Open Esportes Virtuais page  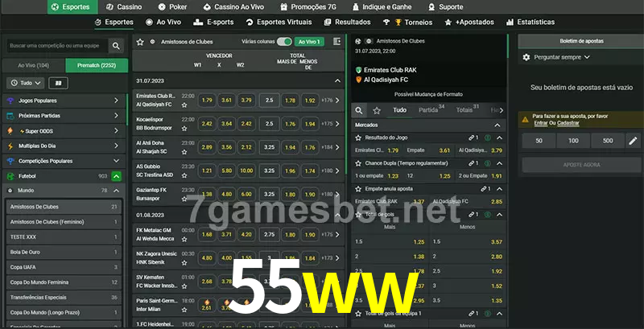click(x=279, y=23)
